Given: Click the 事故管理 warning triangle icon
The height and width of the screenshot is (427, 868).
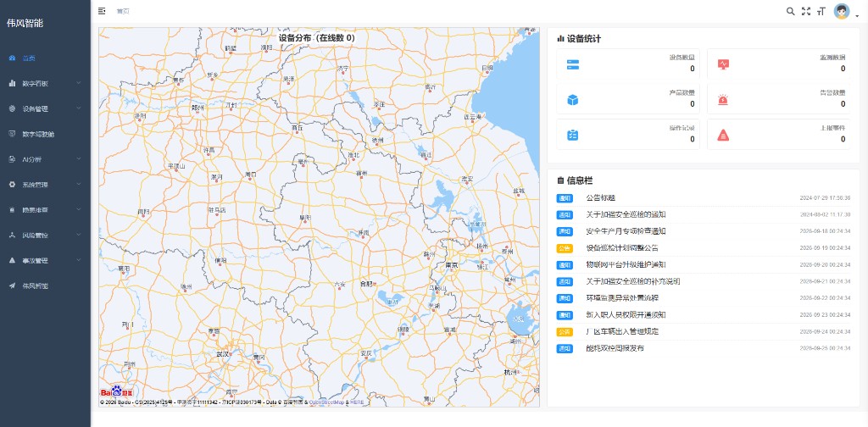Looking at the screenshot, I should pyautogui.click(x=12, y=260).
